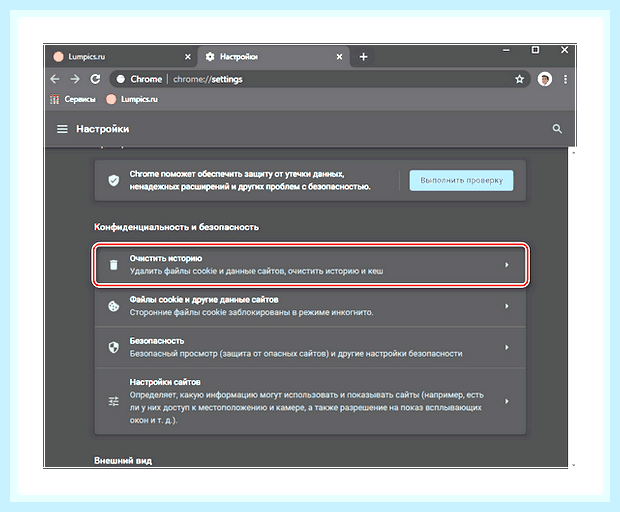
Task: Expand arrow on cookie files row
Action: 507,306
